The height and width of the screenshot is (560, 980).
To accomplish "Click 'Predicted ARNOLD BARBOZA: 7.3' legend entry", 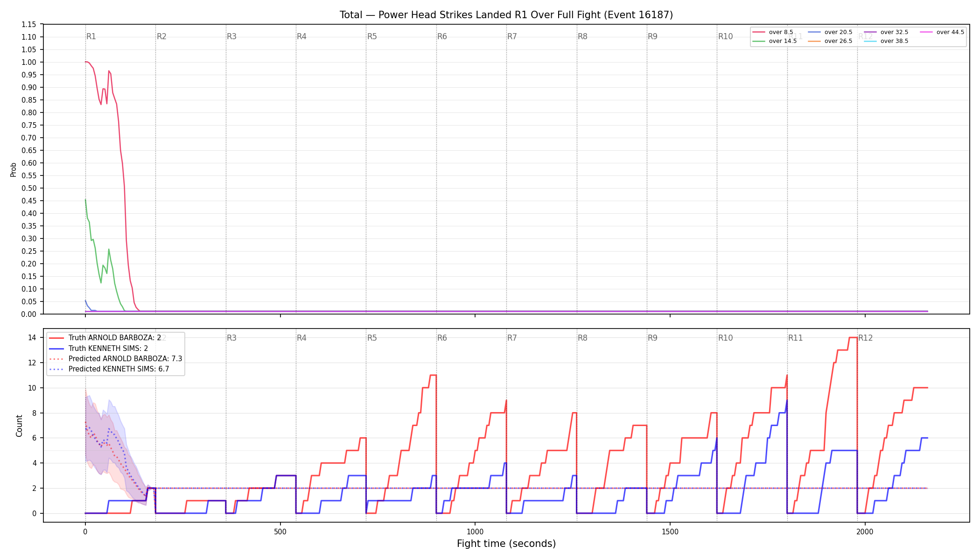I will click(x=125, y=359).
